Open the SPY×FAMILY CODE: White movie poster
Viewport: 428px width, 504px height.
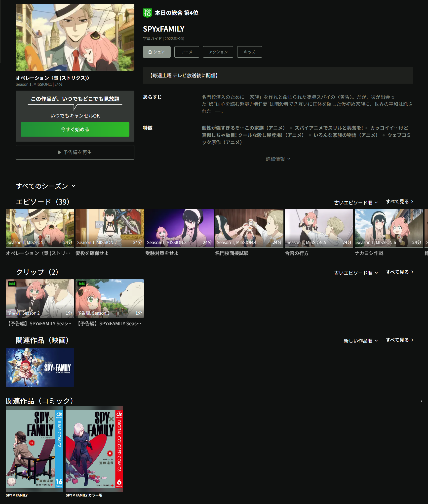coord(40,367)
